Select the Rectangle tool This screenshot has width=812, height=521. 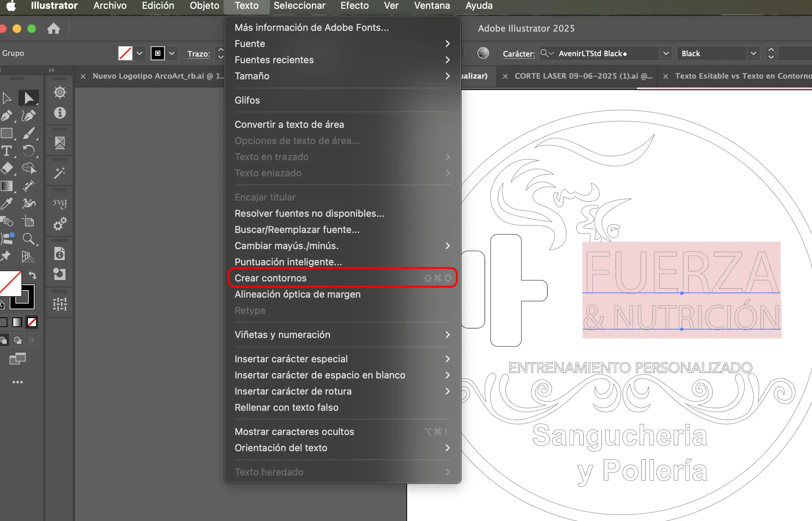tap(7, 133)
